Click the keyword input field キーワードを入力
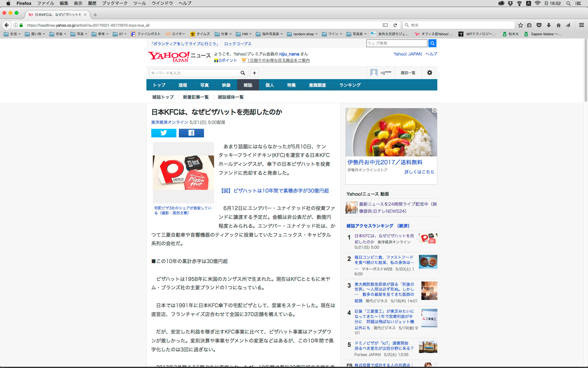The width and height of the screenshot is (588, 368). pos(194,73)
